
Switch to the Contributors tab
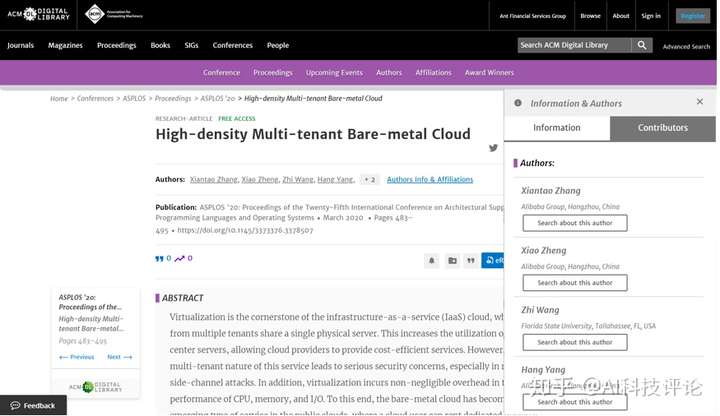[663, 128]
